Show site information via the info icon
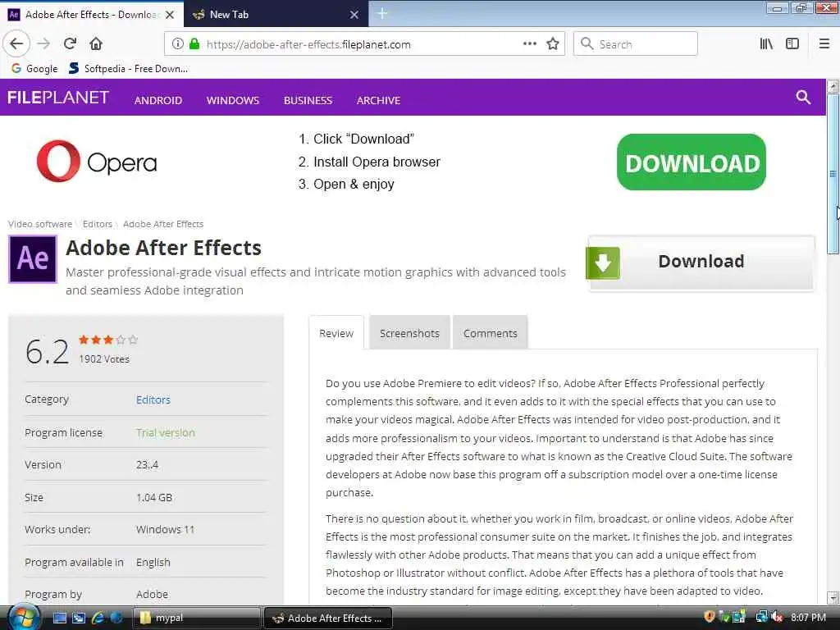This screenshot has height=630, width=840. 178,44
